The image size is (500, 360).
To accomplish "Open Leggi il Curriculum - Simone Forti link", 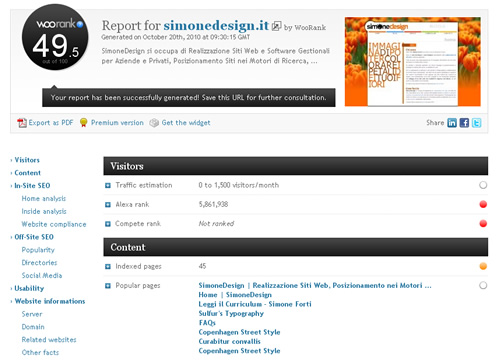I will pos(255,304).
